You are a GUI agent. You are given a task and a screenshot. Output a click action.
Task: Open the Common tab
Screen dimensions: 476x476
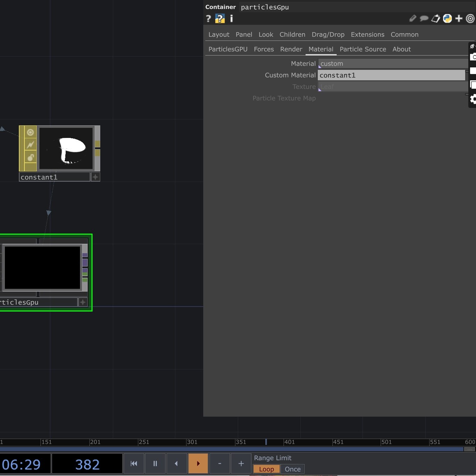[x=404, y=35]
